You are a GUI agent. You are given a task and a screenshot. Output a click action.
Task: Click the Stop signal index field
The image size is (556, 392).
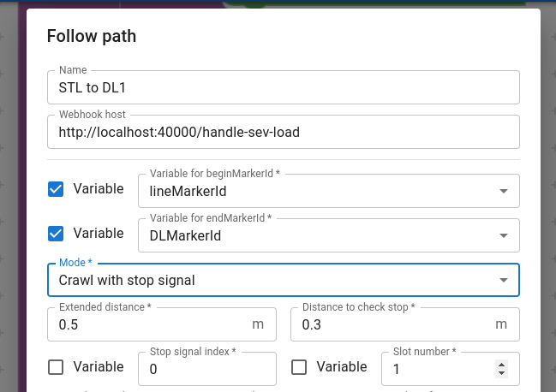[206, 370]
